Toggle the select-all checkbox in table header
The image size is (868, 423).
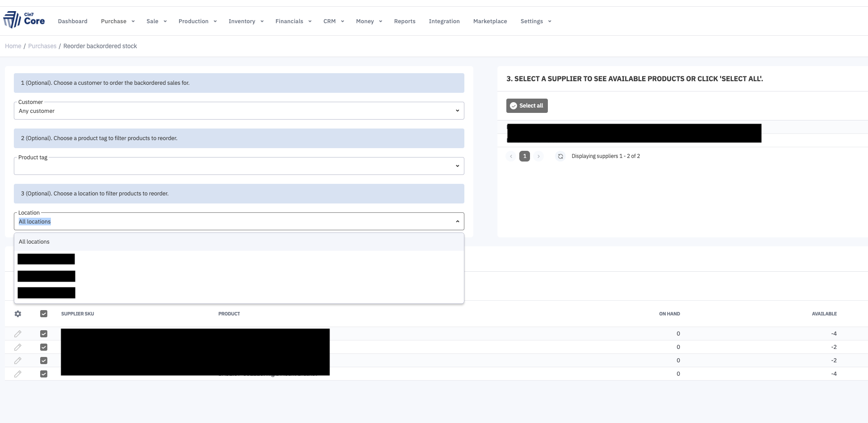44,314
